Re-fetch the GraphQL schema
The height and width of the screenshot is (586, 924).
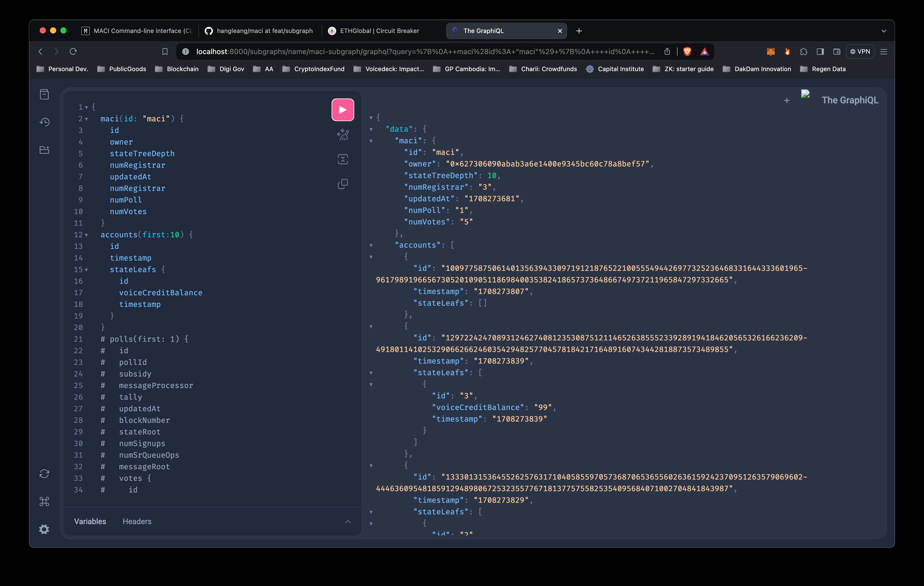point(45,474)
